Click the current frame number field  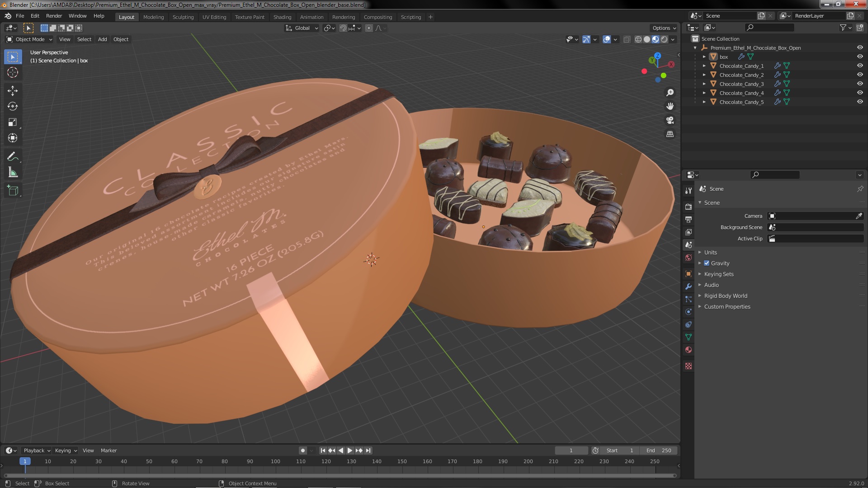pos(571,450)
